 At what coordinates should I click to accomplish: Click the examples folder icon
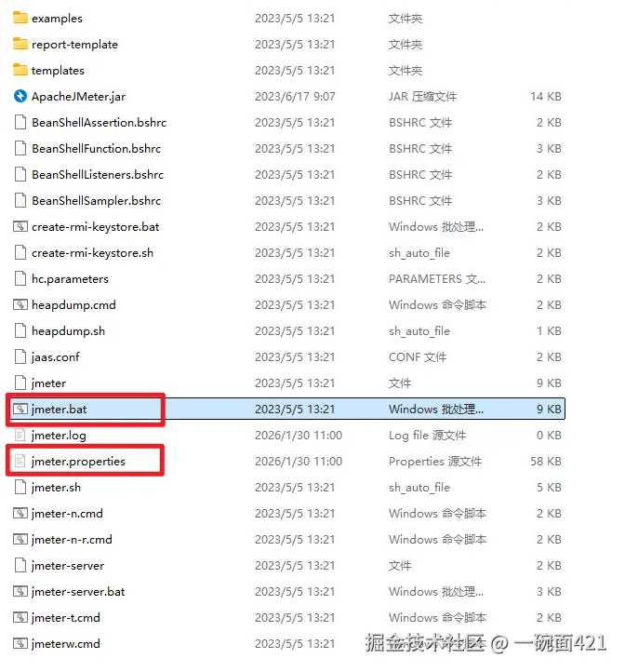coord(20,18)
